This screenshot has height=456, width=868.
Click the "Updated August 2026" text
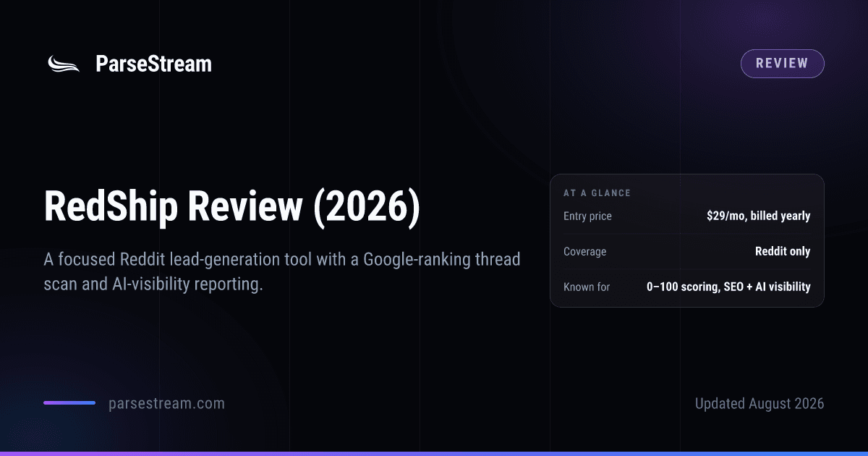click(x=759, y=403)
